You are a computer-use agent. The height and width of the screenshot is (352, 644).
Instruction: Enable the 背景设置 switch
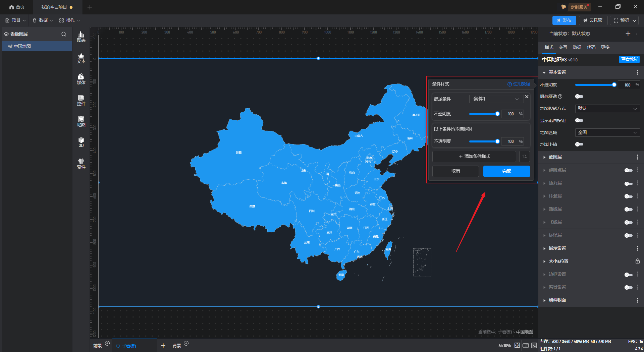coord(629,287)
